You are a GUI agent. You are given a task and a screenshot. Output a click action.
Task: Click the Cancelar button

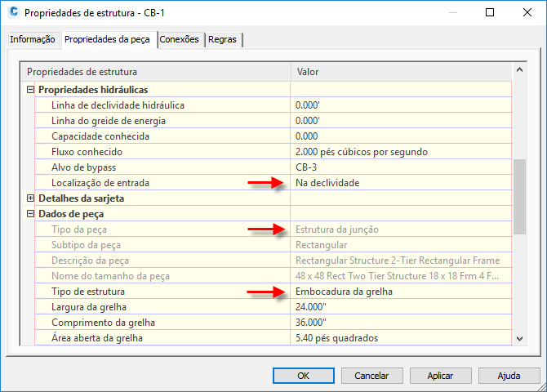(x=371, y=376)
